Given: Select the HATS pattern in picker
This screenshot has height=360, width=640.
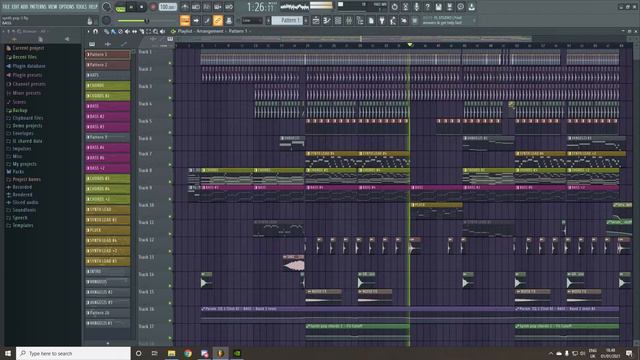Looking at the screenshot, I should (108, 75).
